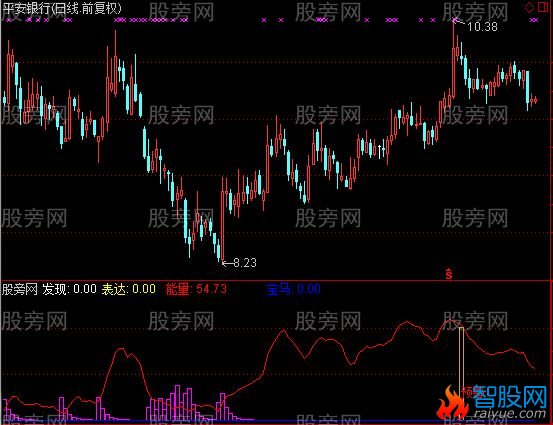The image size is (553, 425).
Task: Click the red S marker icon
Action: click(x=449, y=274)
